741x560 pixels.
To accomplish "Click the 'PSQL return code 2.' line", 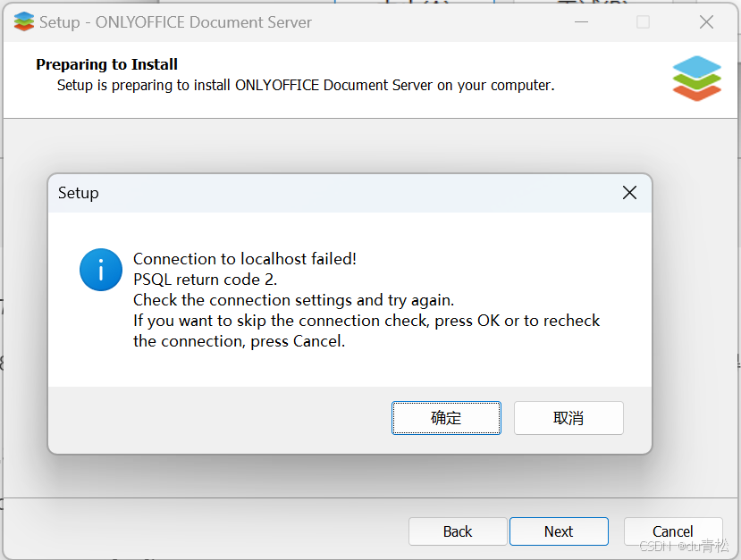I will click(205, 280).
